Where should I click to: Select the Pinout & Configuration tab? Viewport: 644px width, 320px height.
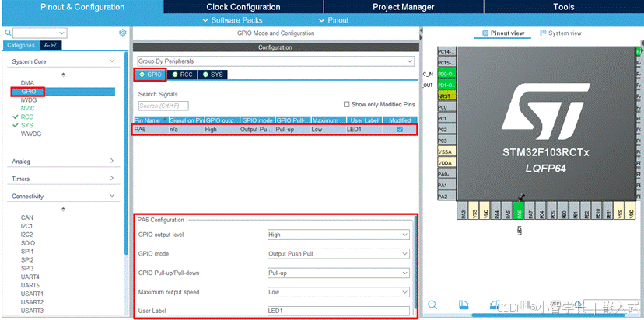[x=82, y=7]
